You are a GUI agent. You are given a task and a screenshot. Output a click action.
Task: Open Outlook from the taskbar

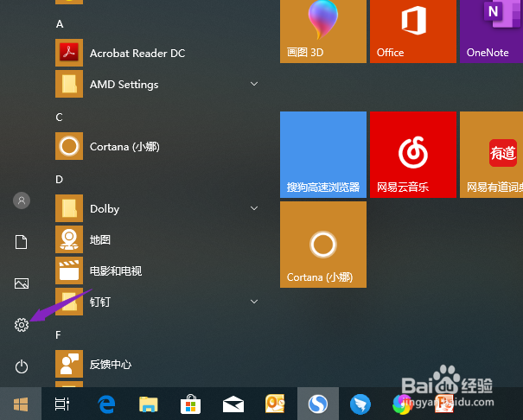[275, 404]
